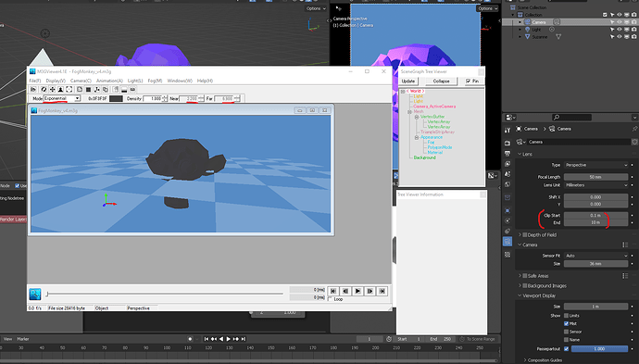Open the File(F) menu in M3GViewer
Viewport: 639px width, 364px height.
[x=35, y=81]
